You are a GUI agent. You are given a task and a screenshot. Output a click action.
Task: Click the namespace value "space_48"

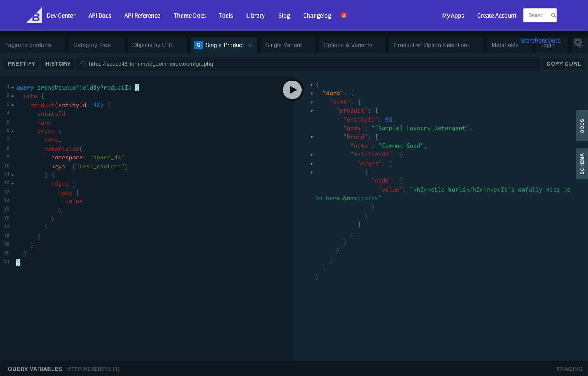(x=107, y=158)
